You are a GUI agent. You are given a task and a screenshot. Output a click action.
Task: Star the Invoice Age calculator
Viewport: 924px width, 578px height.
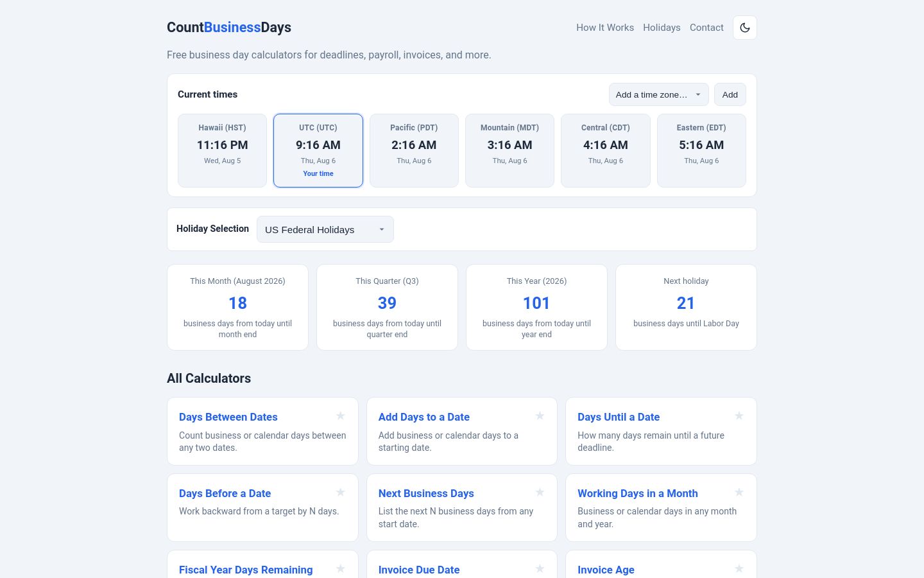coord(739,569)
